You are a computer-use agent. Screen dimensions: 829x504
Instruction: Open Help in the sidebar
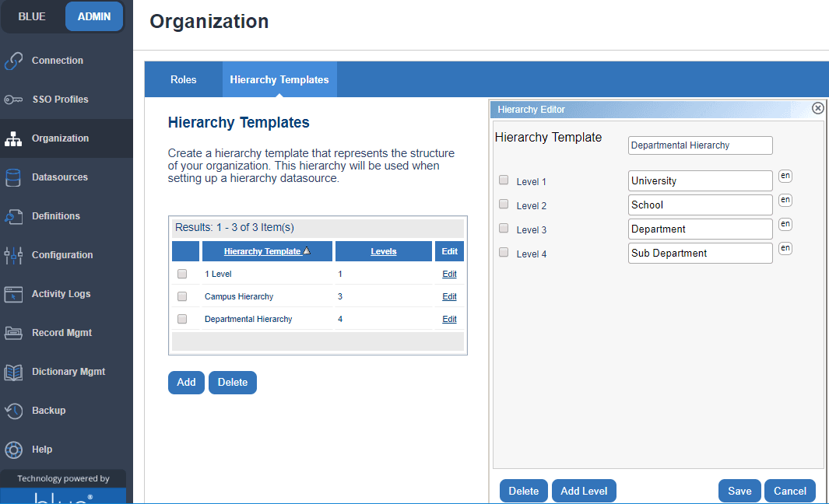tap(42, 450)
